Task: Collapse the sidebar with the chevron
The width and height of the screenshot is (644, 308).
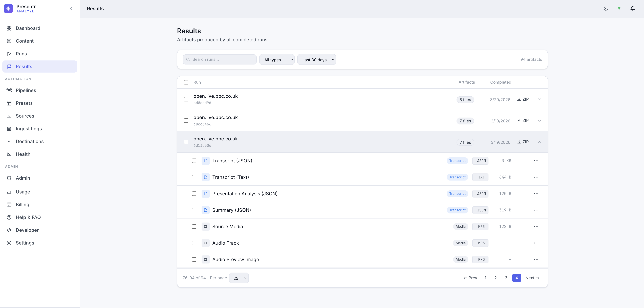Action: click(71, 9)
